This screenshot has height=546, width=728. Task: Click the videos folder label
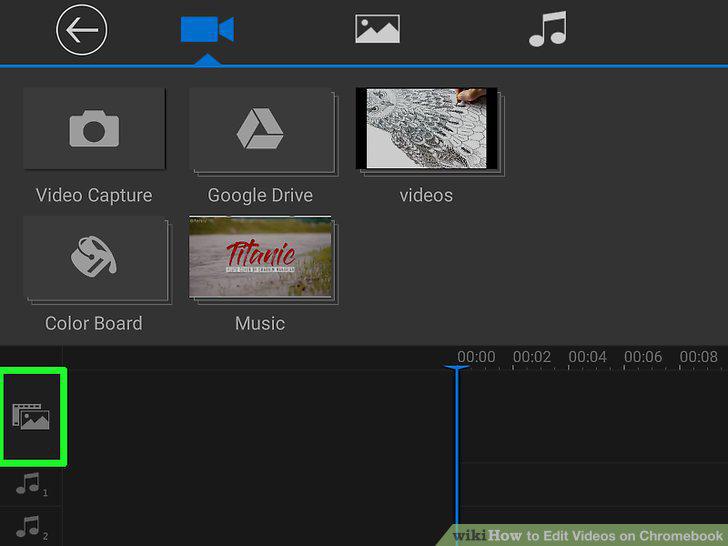426,195
